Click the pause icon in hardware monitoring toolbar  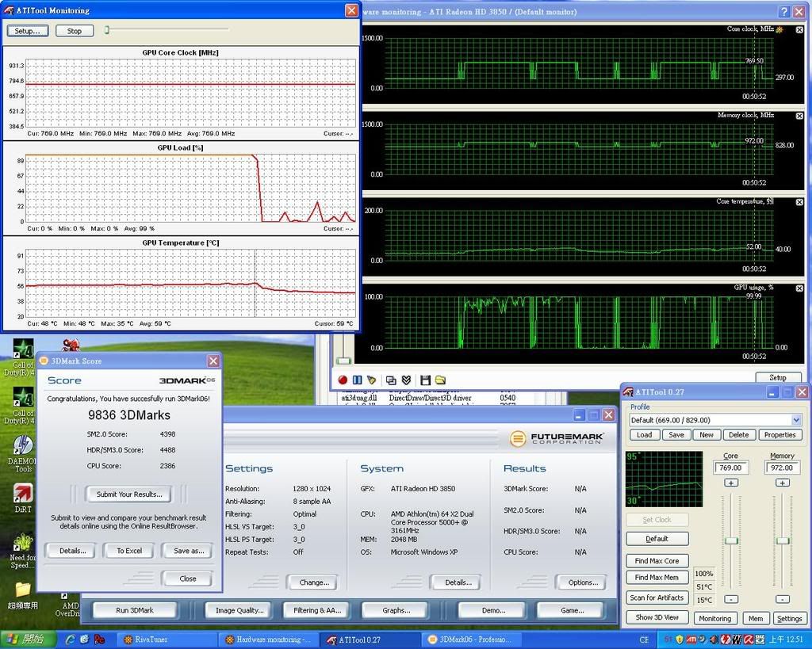click(x=358, y=380)
